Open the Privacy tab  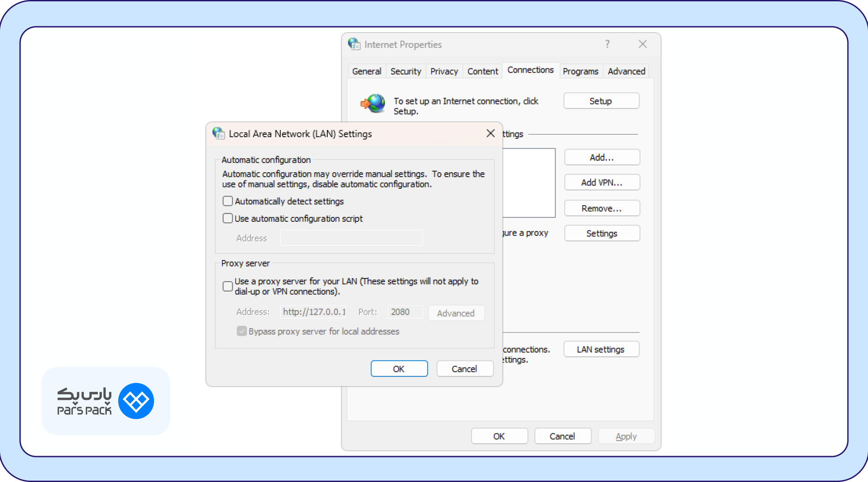click(444, 71)
